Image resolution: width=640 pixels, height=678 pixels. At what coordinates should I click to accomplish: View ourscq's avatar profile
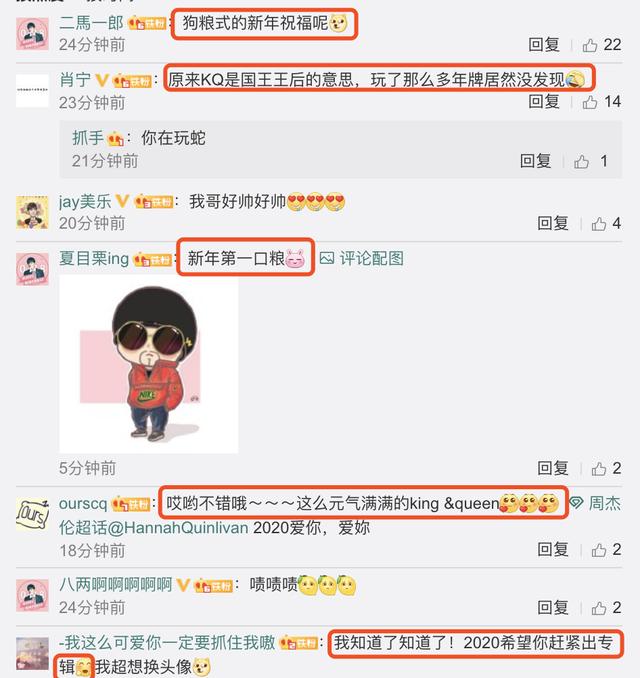coord(32,514)
